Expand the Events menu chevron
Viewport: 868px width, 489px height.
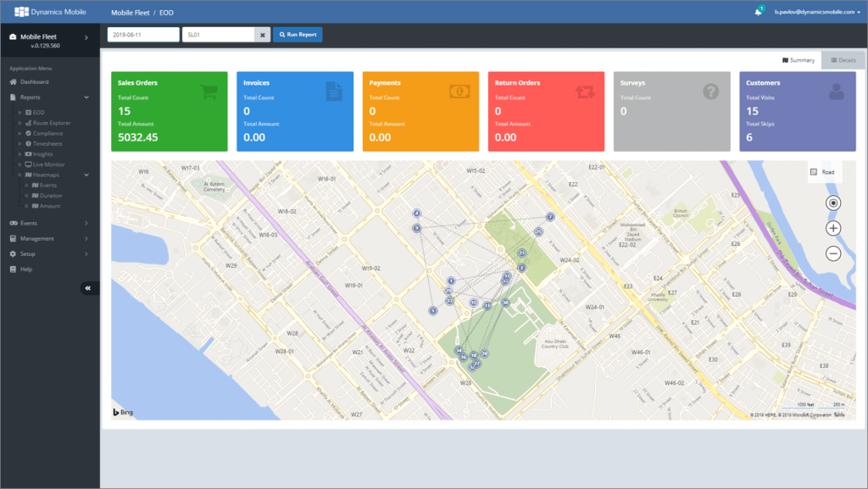[86, 223]
